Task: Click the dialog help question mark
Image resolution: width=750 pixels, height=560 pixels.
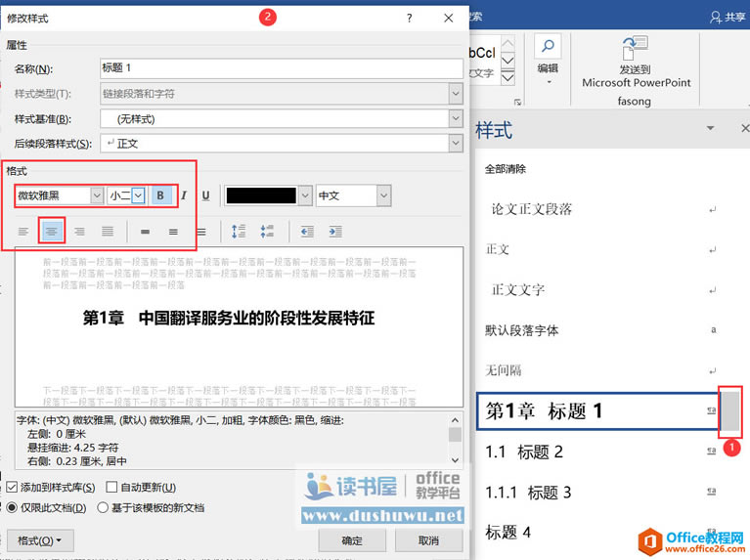Action: click(410, 19)
